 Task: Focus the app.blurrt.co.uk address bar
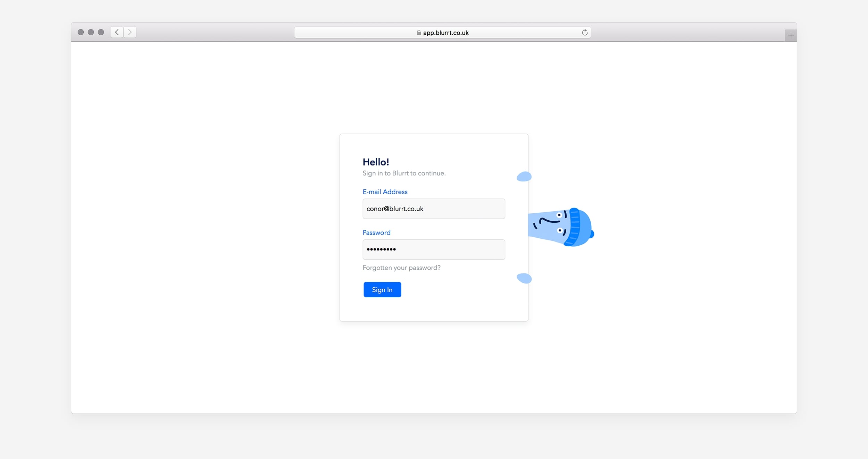click(442, 33)
